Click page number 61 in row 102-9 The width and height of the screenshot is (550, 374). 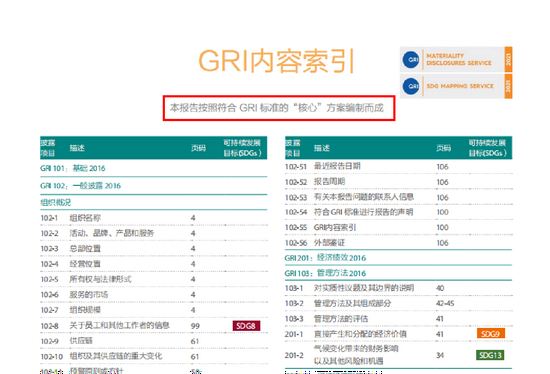195,341
